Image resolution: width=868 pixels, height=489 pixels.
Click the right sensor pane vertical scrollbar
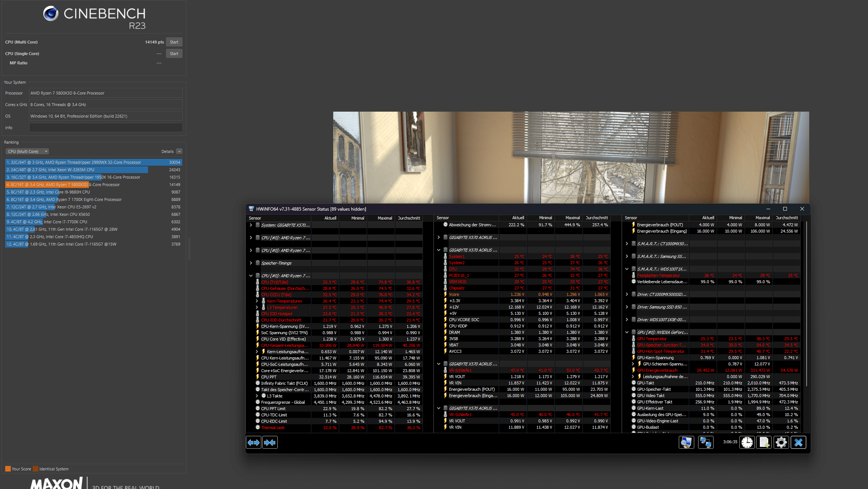[x=806, y=303]
